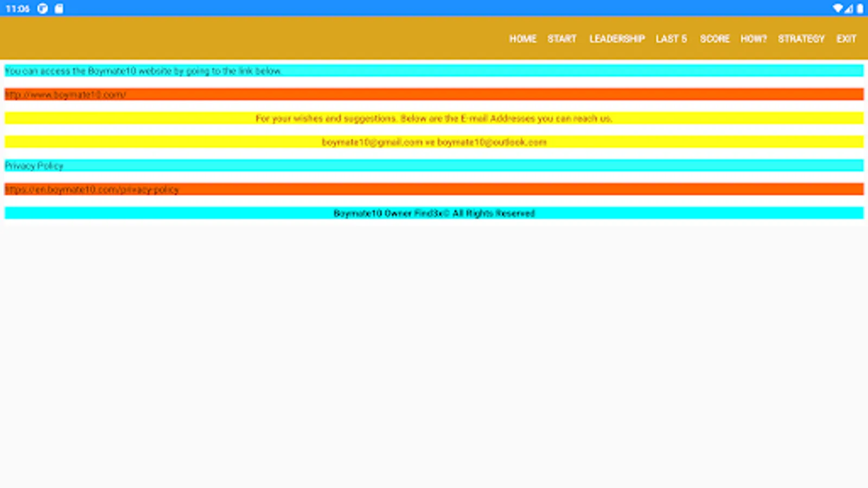868x488 pixels.
Task: Tap the battery status icon
Action: (860, 8)
